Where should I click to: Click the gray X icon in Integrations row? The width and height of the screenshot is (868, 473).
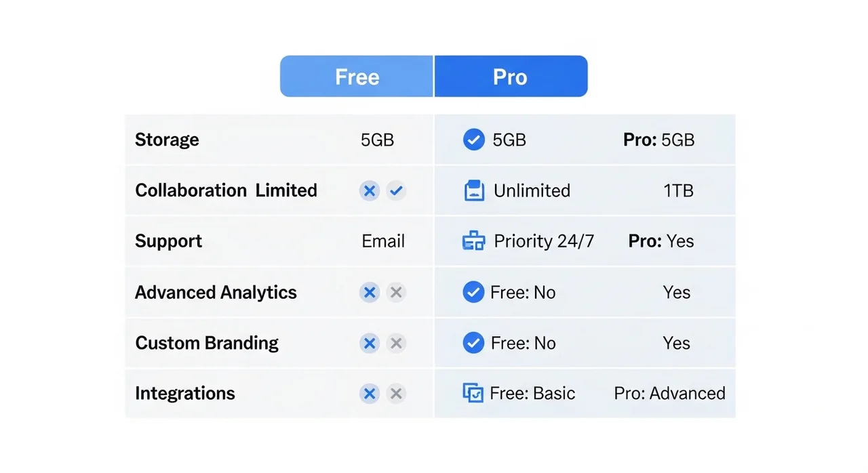coord(397,393)
